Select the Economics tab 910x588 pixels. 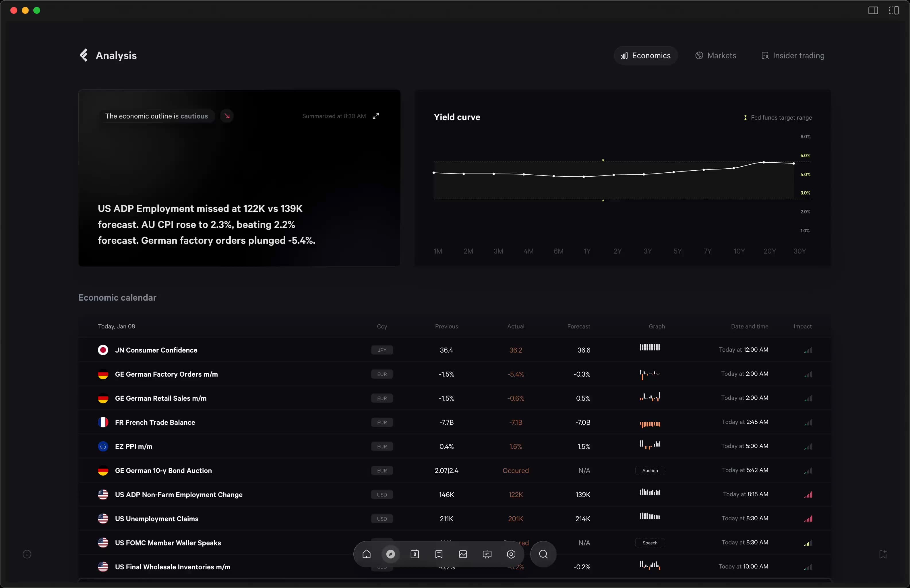(645, 56)
